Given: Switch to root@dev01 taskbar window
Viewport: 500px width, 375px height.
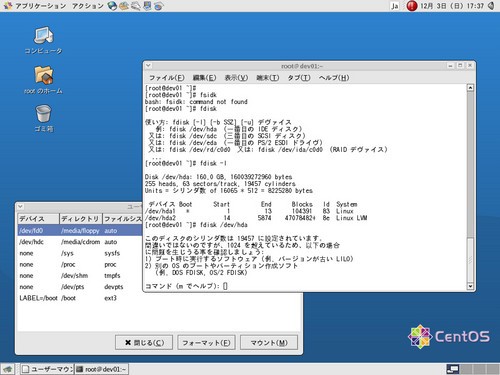Looking at the screenshot, I should (x=101, y=369).
